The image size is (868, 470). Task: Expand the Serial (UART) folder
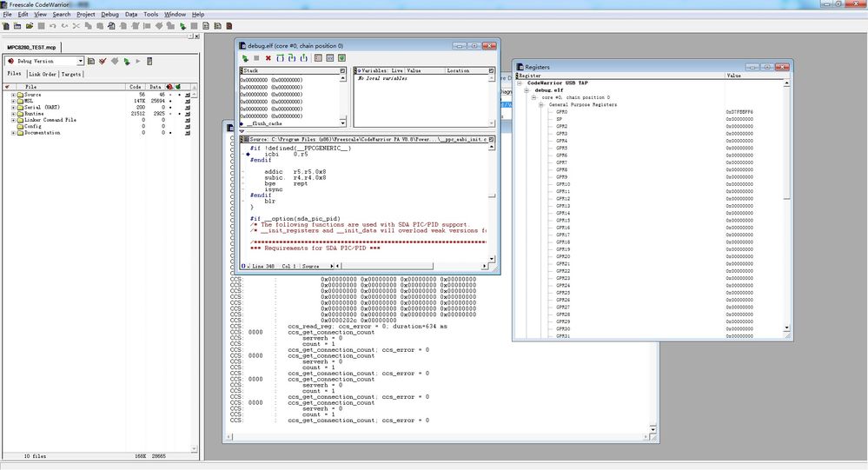(13, 108)
